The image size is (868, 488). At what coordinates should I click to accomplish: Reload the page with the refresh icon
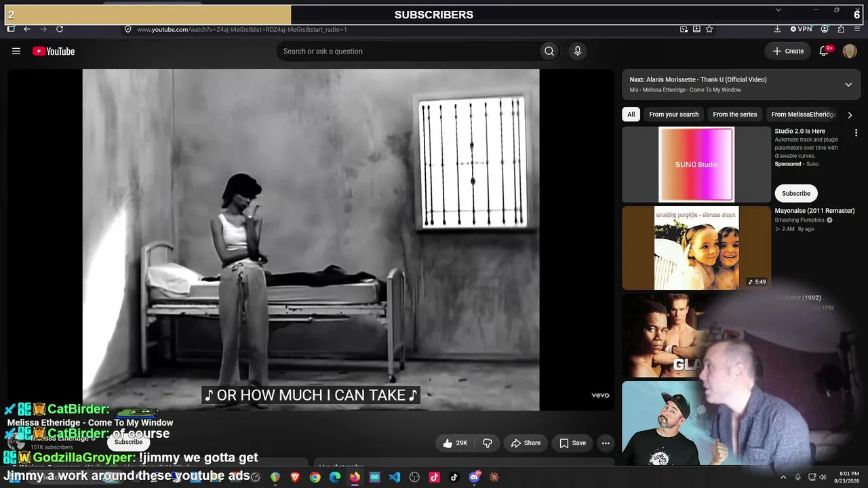[60, 29]
